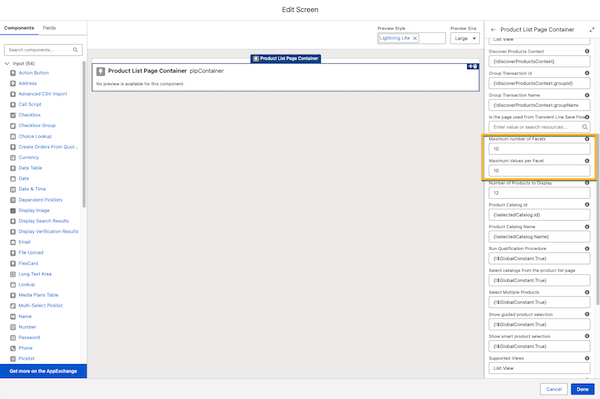The width and height of the screenshot is (600, 399).
Task: Click the Data Table component icon
Action: [x=13, y=168]
